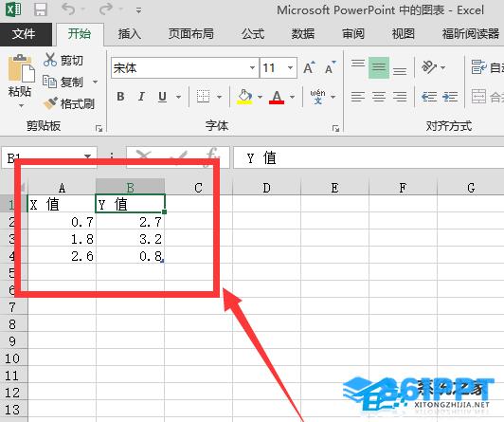This screenshot has height=422, width=504.
Task: Click the red font color button
Action: click(277, 97)
